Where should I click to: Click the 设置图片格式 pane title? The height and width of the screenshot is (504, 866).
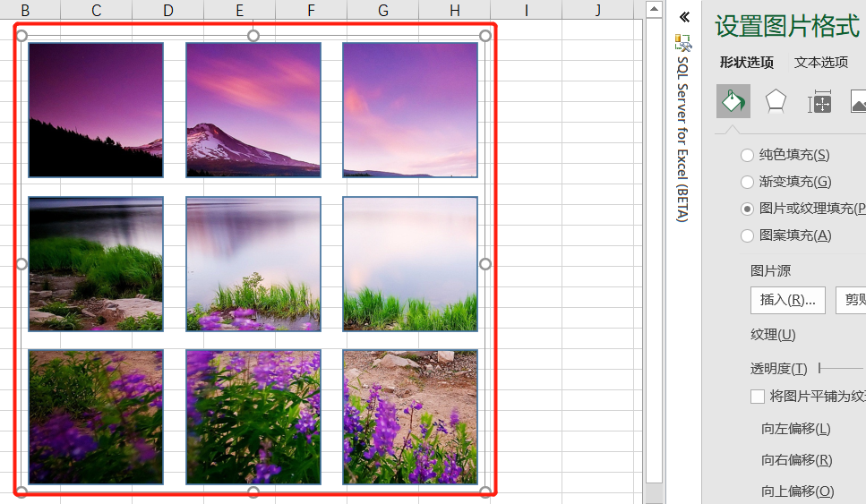(x=787, y=26)
